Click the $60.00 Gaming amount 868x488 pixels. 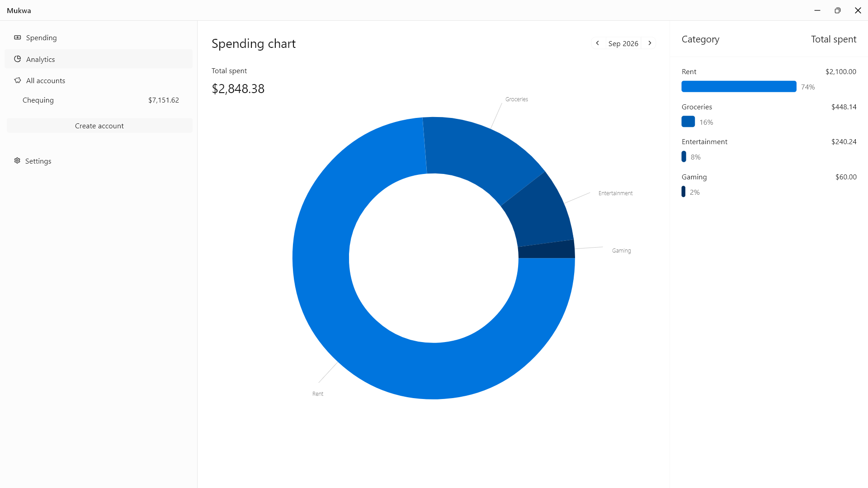click(x=846, y=177)
